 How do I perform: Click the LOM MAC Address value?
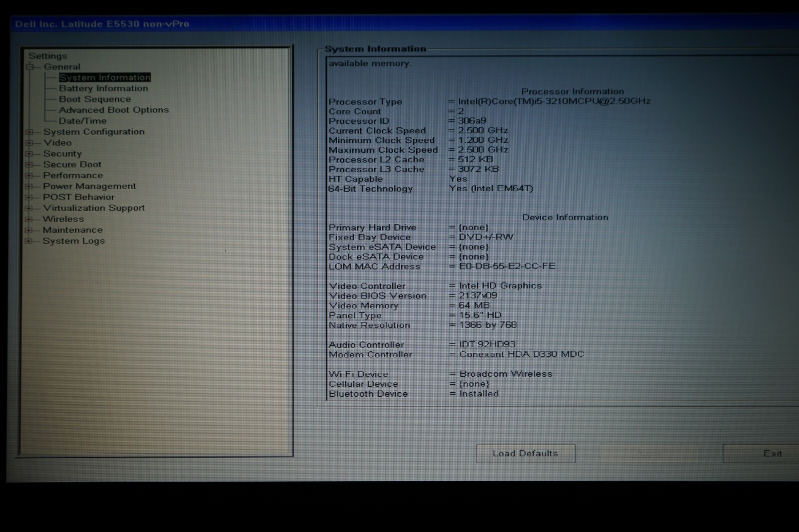click(x=507, y=266)
